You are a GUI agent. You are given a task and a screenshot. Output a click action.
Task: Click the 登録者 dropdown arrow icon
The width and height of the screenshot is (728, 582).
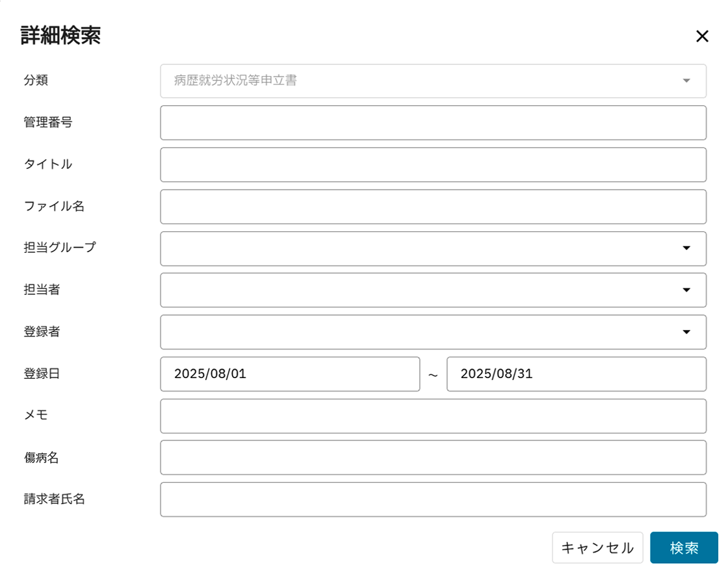click(686, 332)
